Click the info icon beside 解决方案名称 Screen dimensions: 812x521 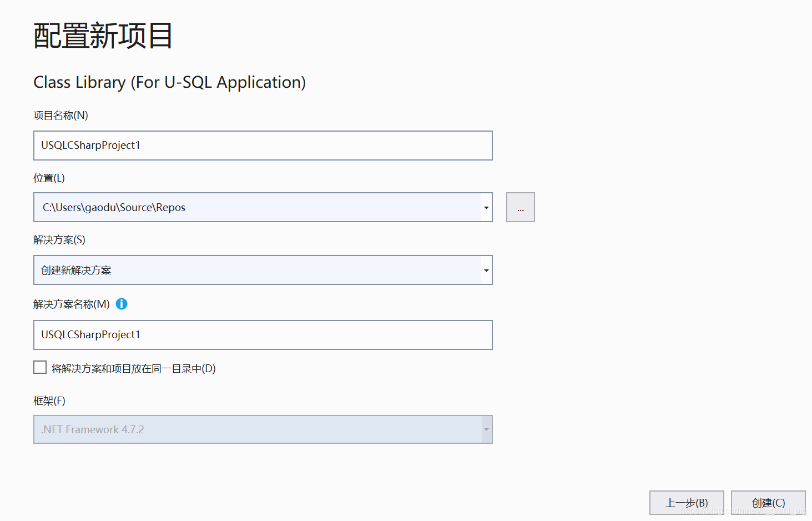click(x=122, y=304)
